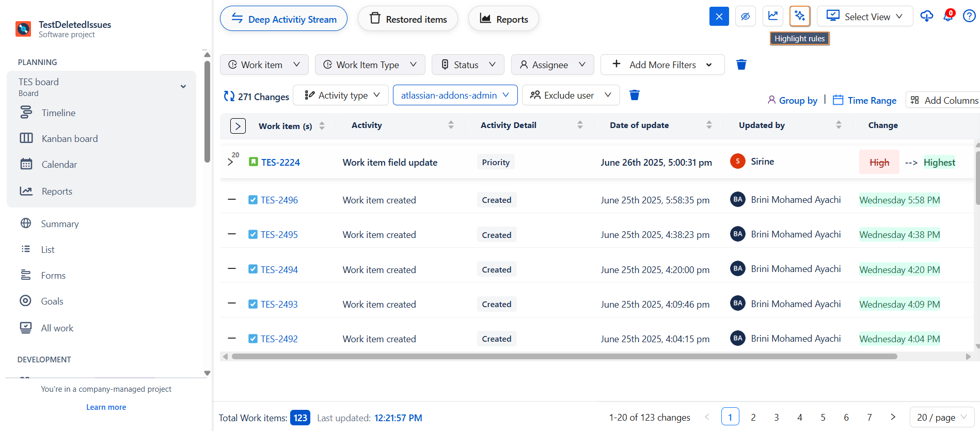Clear filters using the top trash icon
This screenshot has height=431, width=980.
coord(741,65)
